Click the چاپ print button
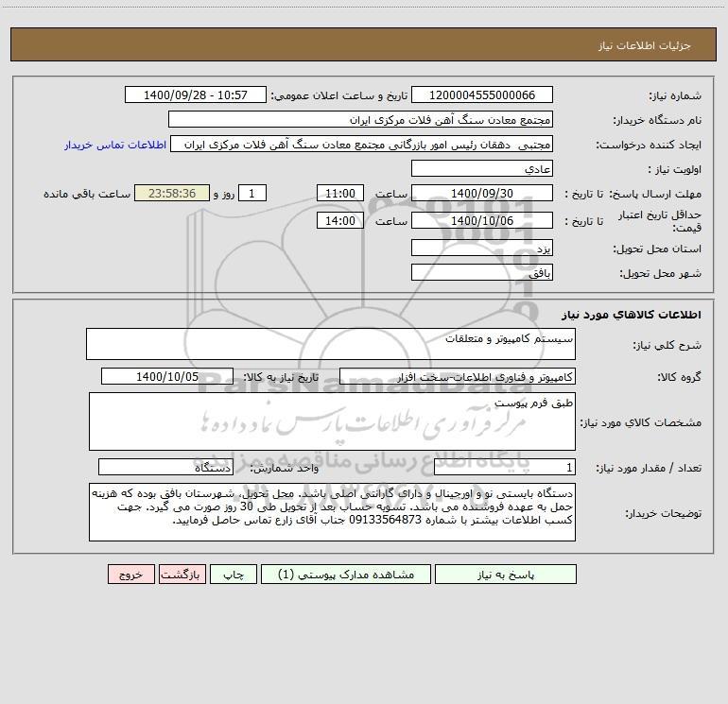The width and height of the screenshot is (728, 704). coord(234,575)
